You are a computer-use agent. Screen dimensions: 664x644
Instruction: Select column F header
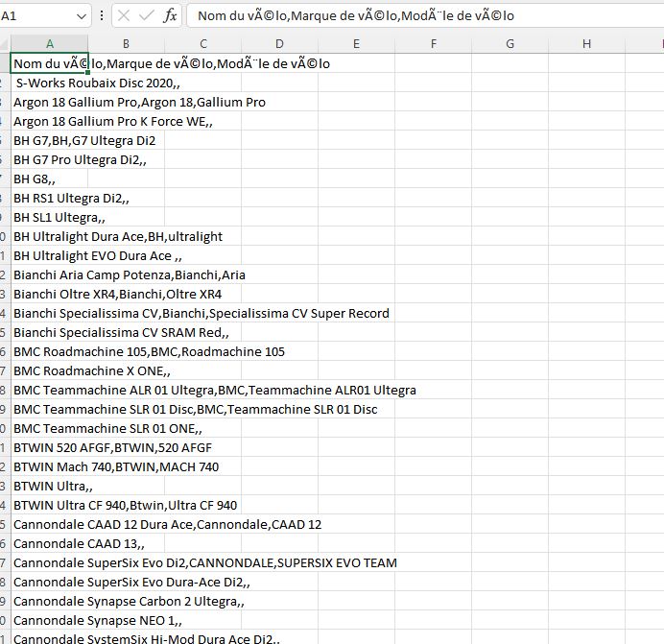(433, 43)
